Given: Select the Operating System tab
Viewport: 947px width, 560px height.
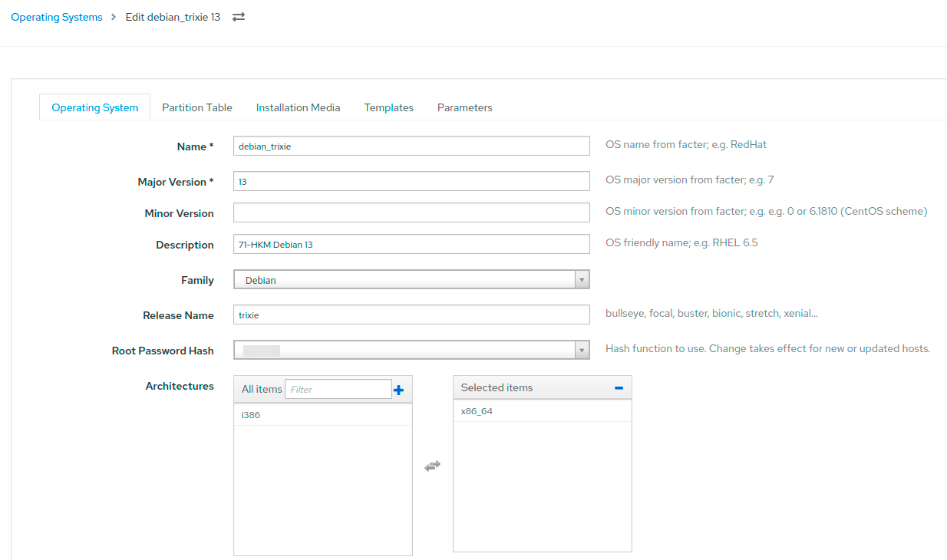Looking at the screenshot, I should pos(94,107).
